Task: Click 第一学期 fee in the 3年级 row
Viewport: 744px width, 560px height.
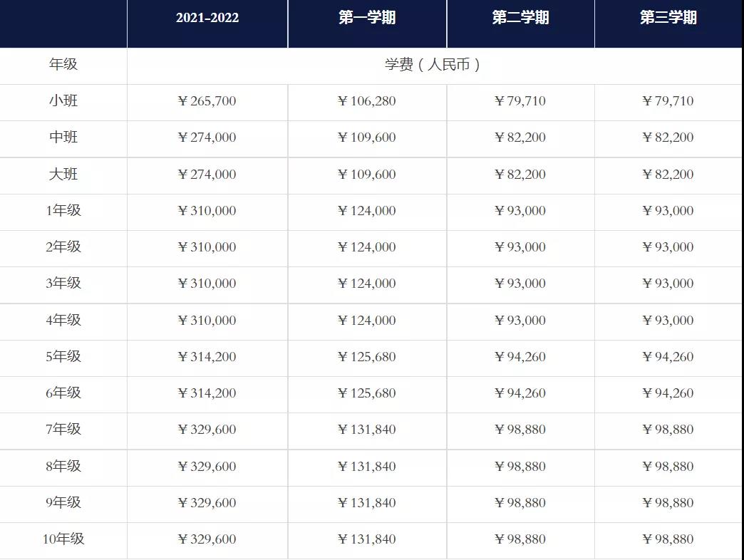Action: click(366, 284)
